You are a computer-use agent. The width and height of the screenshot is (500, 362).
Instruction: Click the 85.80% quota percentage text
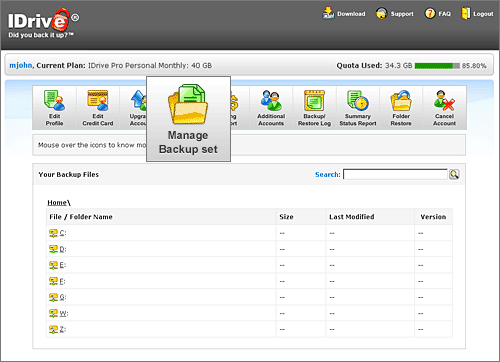pyautogui.click(x=474, y=66)
